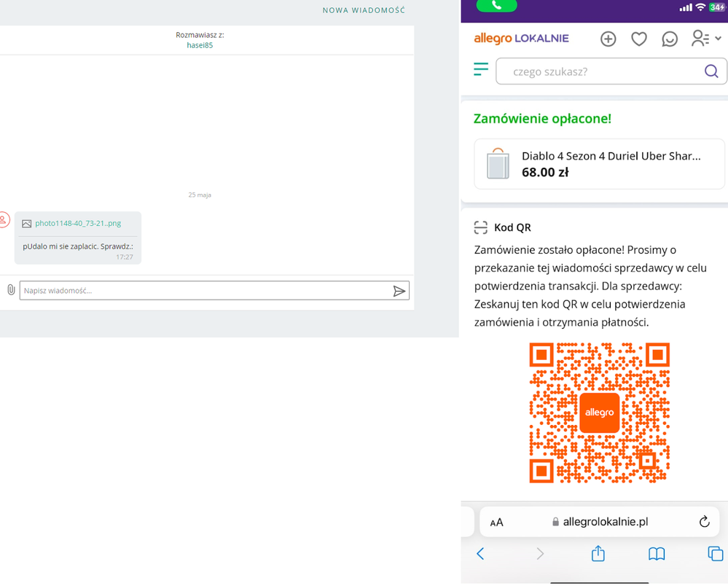Click the image file icon beside attachment
Viewport: 728px width, 586px height.
pyautogui.click(x=26, y=224)
